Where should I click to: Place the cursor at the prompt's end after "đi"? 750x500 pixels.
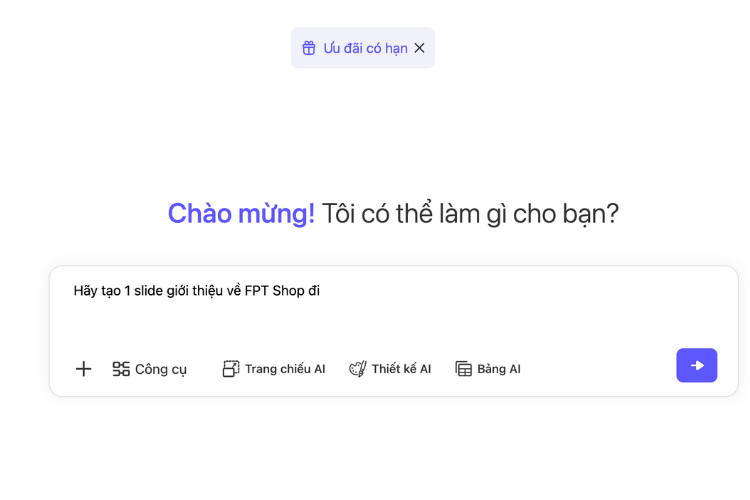[x=321, y=291]
